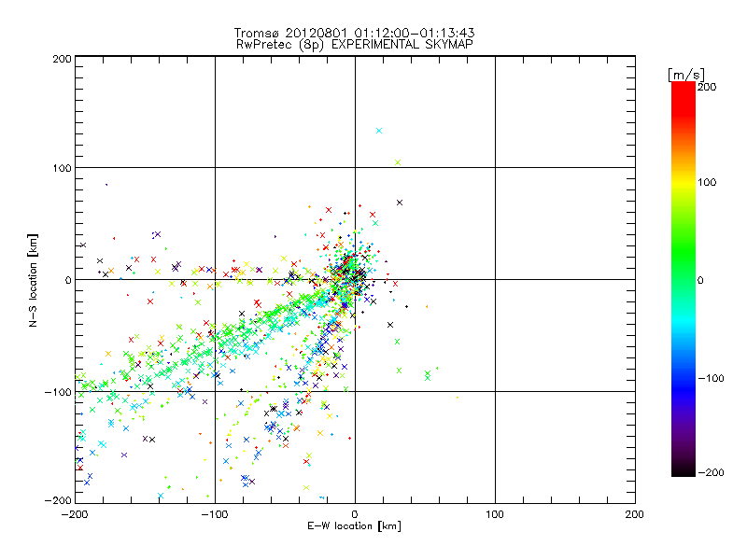This screenshot has height=560, width=747.
Task: Click the colorbar label '0'
Action: click(x=700, y=280)
